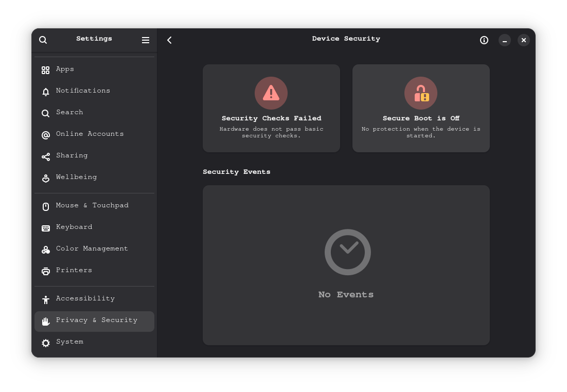This screenshot has width=567, height=392.
Task: Click the unlocked padlock icon
Action: click(x=421, y=93)
